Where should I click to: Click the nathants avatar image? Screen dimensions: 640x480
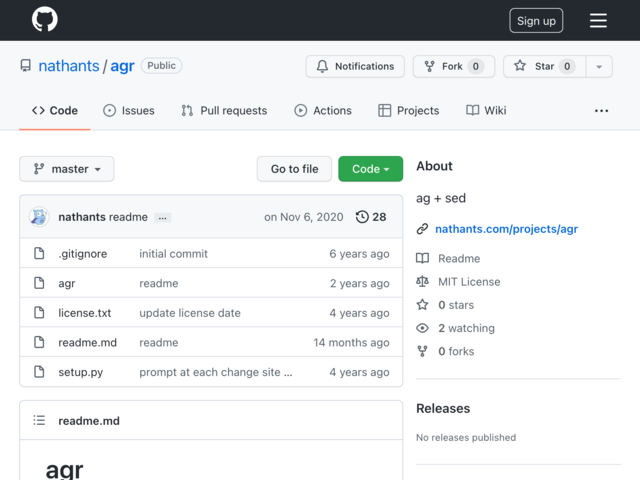tap(39, 217)
